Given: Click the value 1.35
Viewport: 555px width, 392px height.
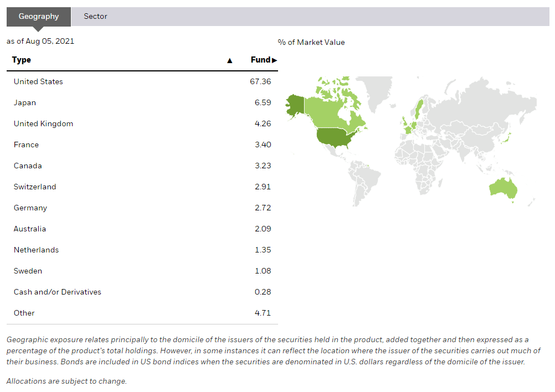Looking at the screenshot, I should (263, 250).
